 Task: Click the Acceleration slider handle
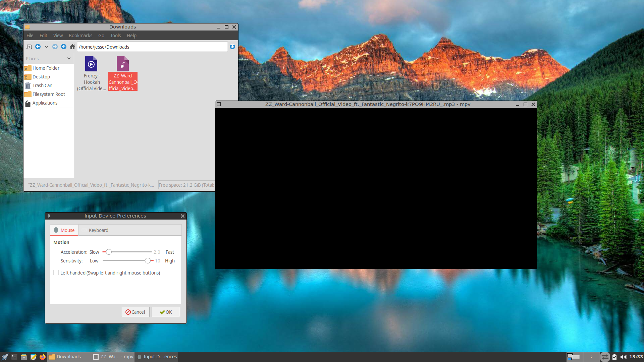point(109,252)
